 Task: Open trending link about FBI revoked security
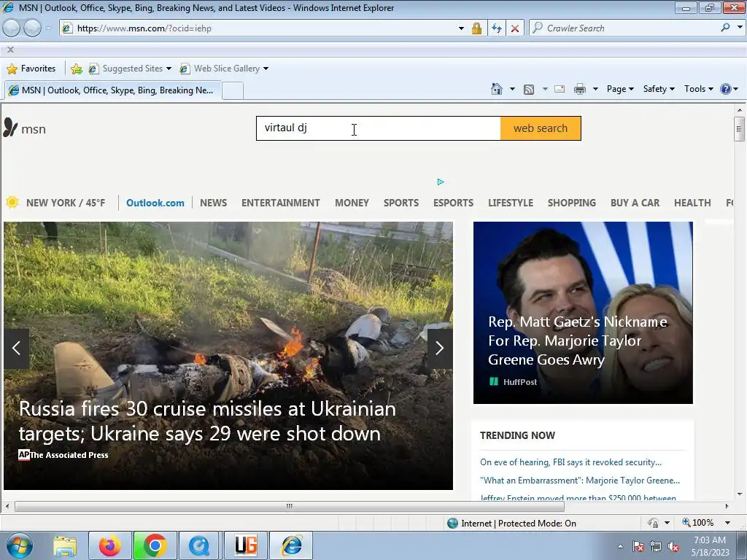pos(570,462)
